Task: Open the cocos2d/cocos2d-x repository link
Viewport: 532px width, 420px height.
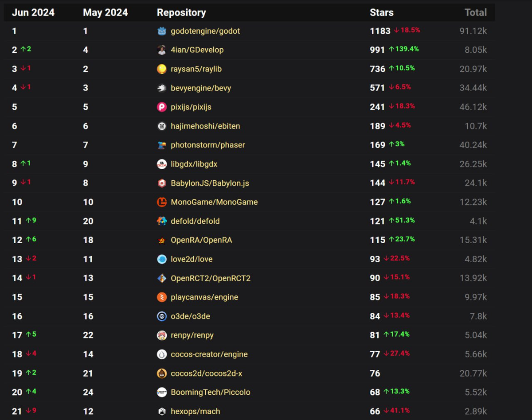Action: pyautogui.click(x=207, y=373)
